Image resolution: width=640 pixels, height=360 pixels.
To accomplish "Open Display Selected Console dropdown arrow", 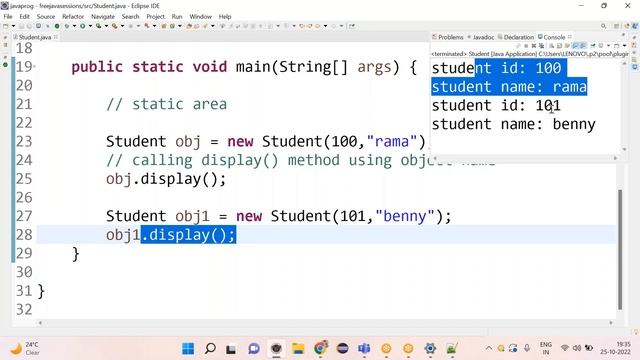I will (608, 46).
